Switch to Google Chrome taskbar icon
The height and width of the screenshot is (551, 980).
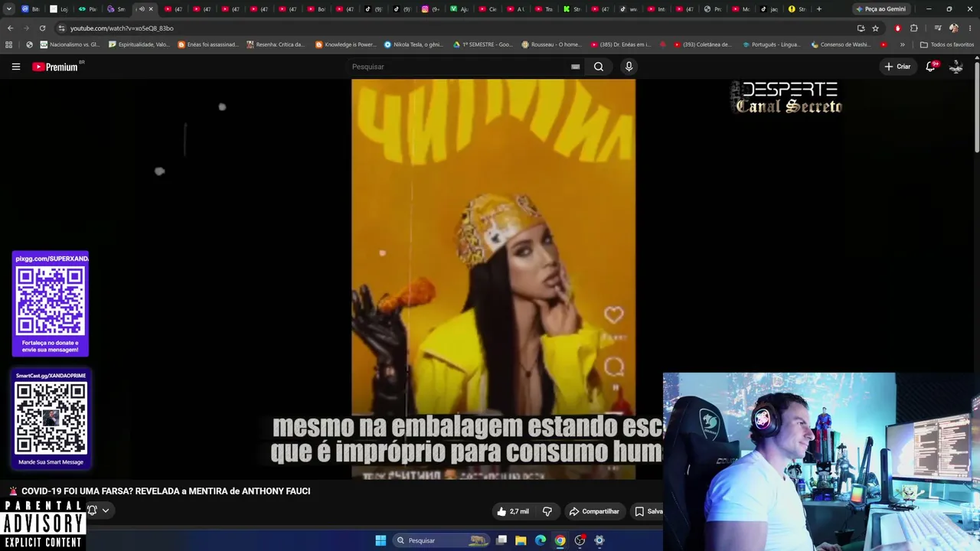click(x=560, y=540)
